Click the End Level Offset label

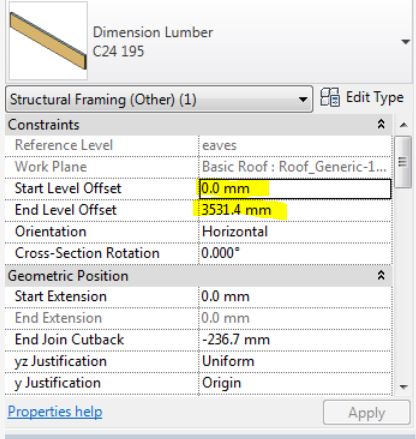pos(66,210)
